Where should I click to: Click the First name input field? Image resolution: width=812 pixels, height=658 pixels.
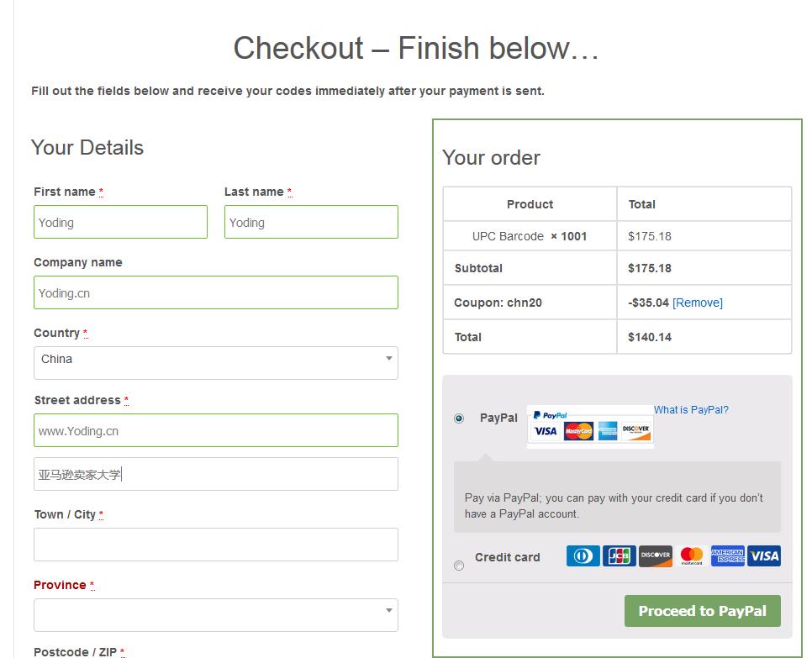coord(120,222)
